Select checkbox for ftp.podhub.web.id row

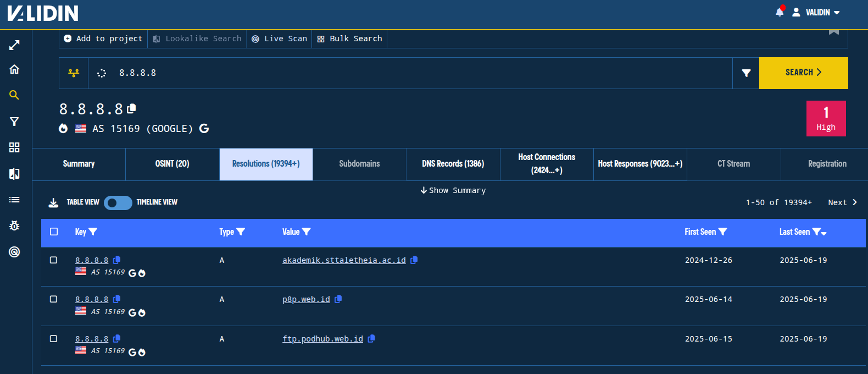point(53,339)
